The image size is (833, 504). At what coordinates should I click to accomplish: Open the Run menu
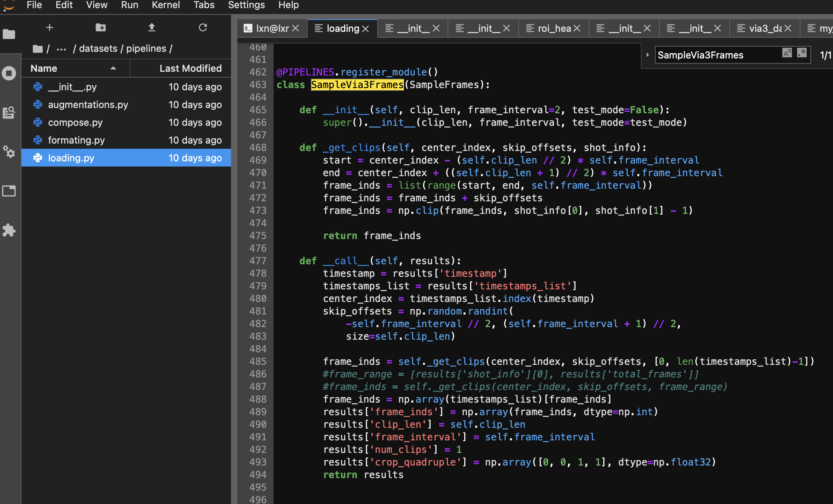point(130,5)
